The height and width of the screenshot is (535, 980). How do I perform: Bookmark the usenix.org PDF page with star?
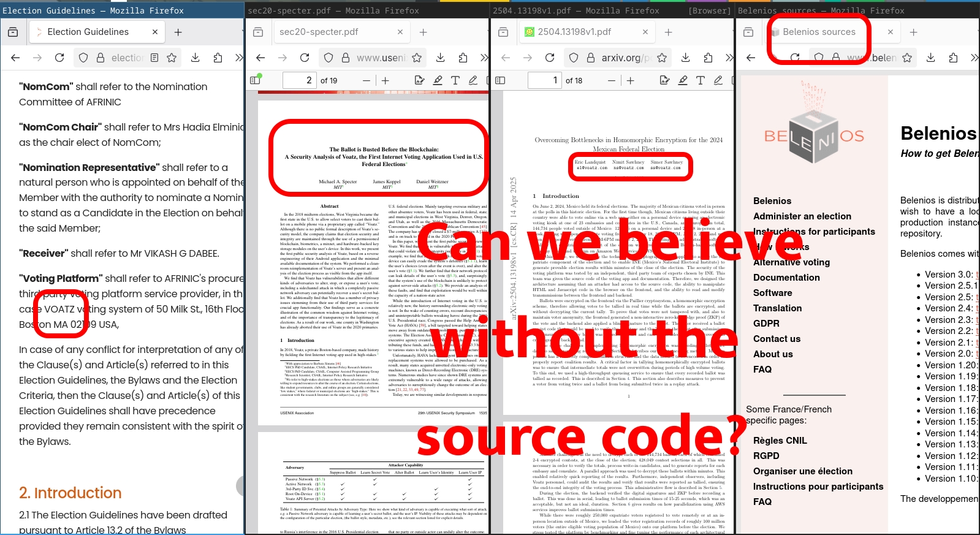(x=417, y=58)
